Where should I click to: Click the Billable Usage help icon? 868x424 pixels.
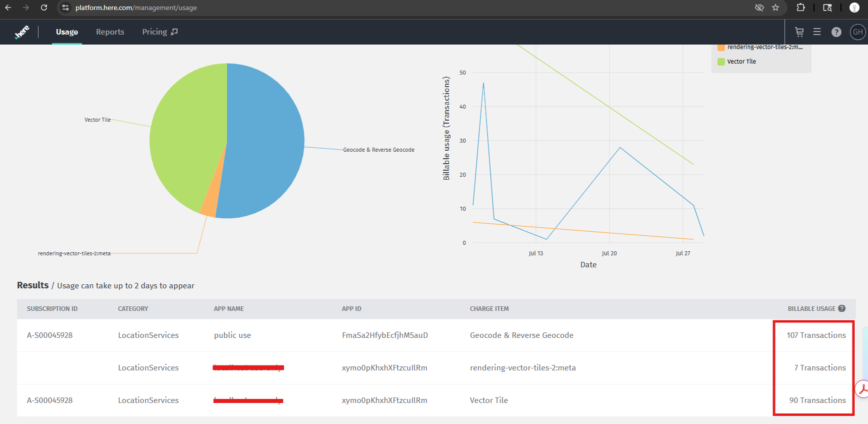842,308
